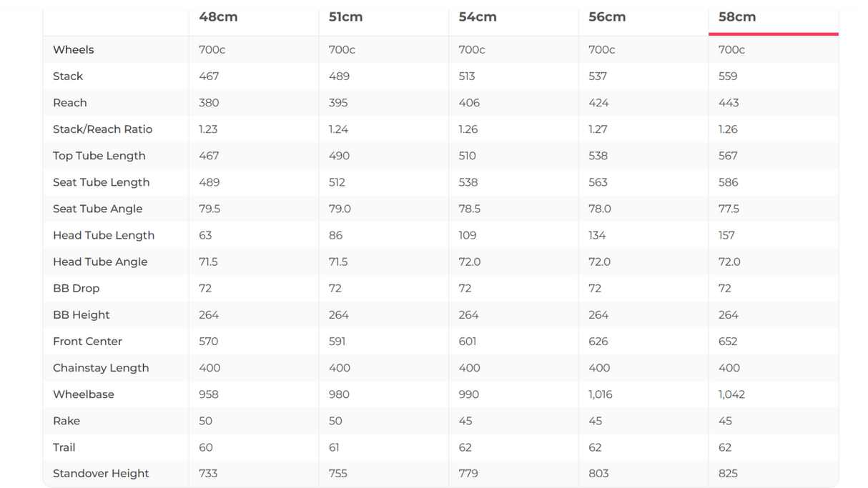The width and height of the screenshot is (868, 488).
Task: Click the highlighted 58cm size header
Action: pos(737,17)
